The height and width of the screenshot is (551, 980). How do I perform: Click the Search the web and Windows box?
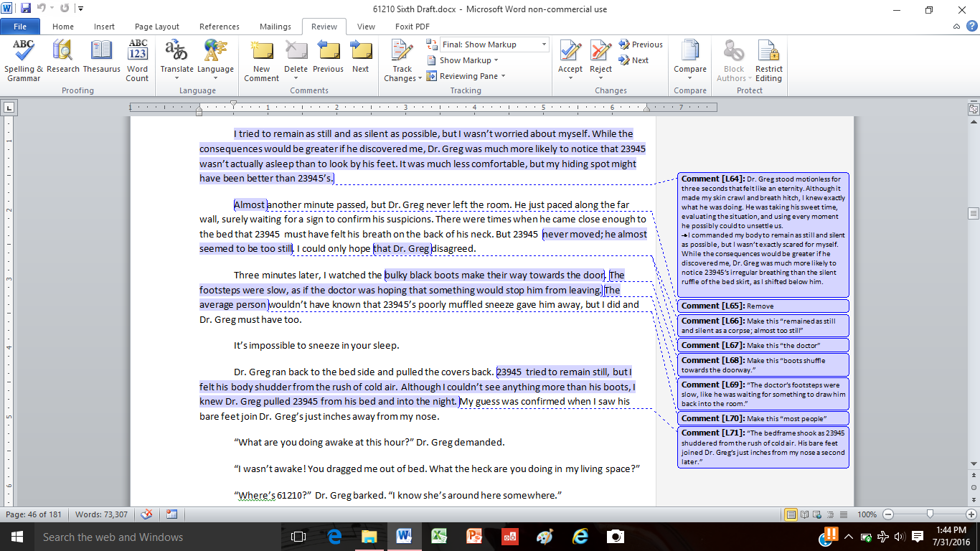pyautogui.click(x=159, y=537)
